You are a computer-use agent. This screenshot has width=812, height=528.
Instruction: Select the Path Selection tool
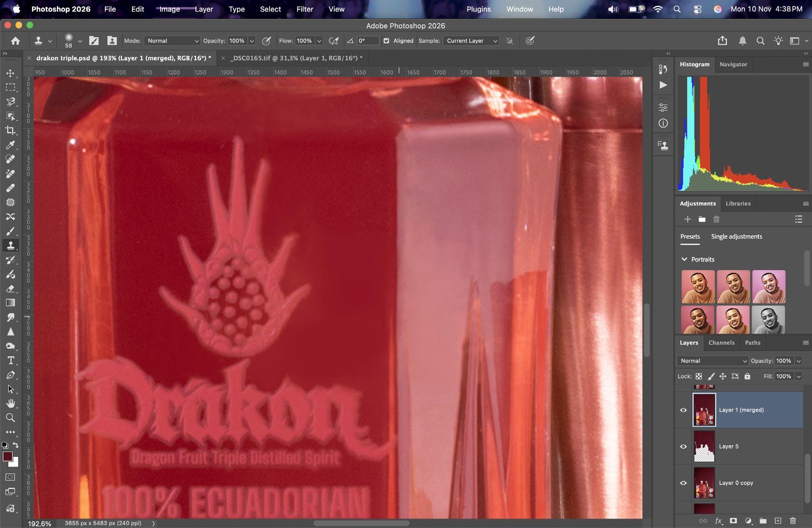pos(10,389)
